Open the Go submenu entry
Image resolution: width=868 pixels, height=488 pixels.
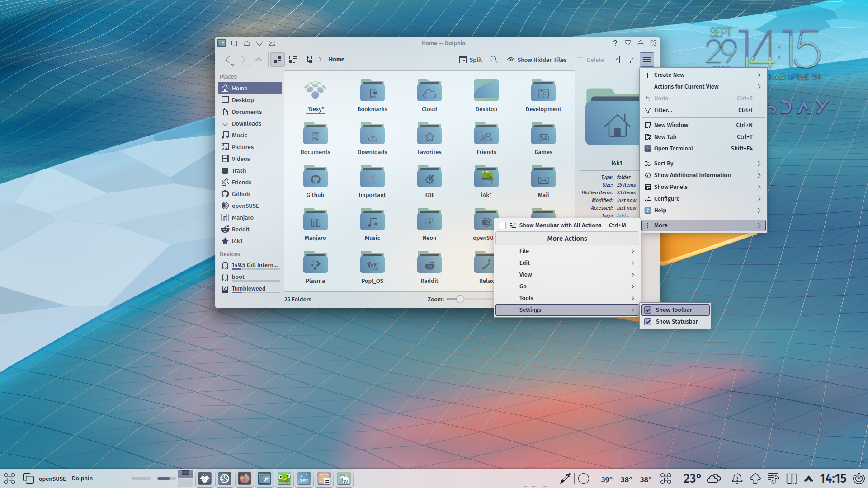tap(567, 286)
